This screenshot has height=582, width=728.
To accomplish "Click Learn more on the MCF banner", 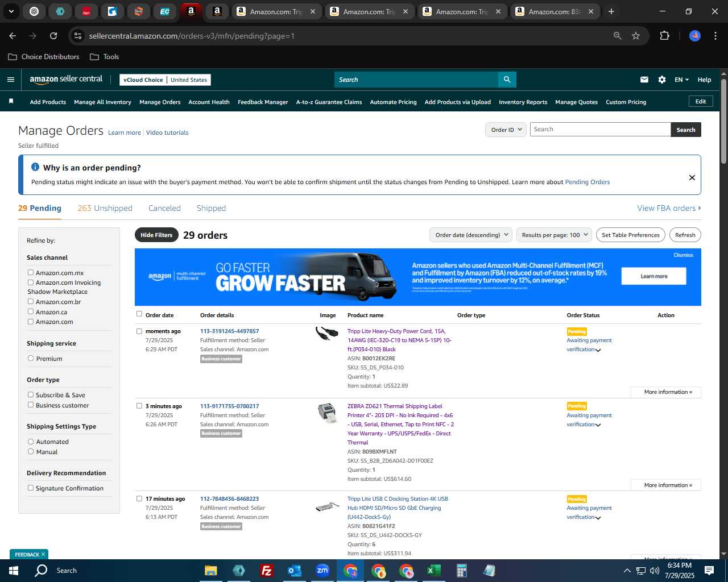I will point(653,276).
